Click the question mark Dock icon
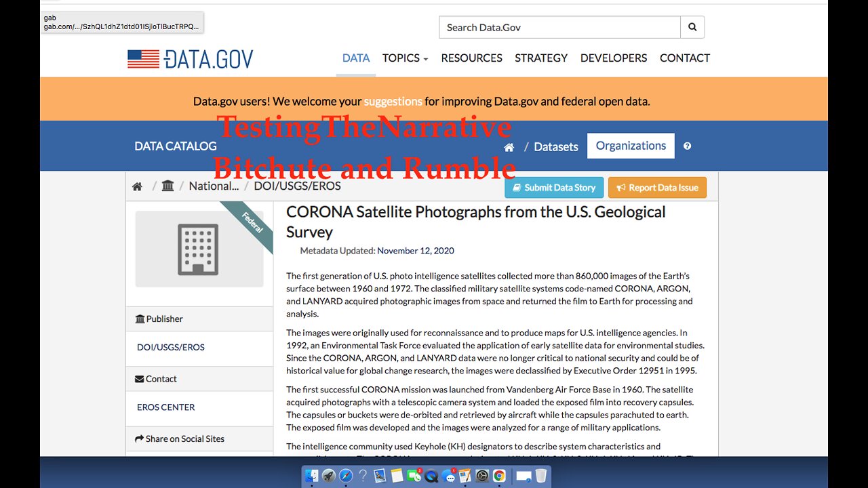Screen dimensions: 868x488 tap(363, 476)
